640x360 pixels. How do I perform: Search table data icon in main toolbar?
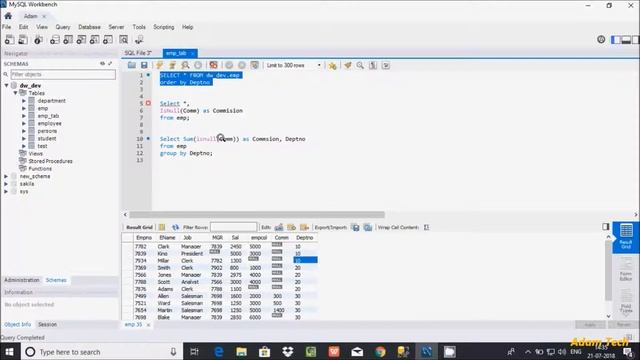124,40
